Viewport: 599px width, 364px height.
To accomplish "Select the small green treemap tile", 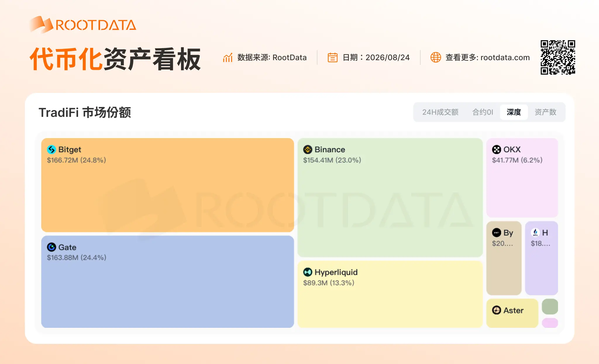I will (550, 307).
